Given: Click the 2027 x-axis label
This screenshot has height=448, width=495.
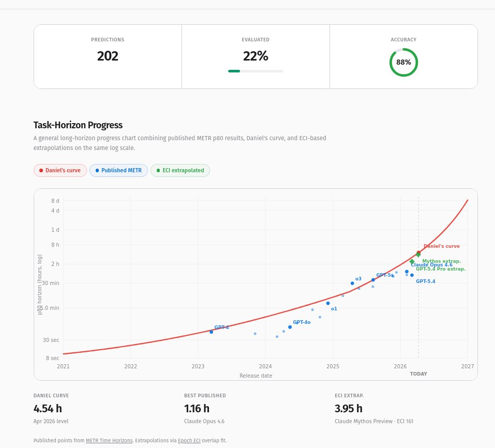Looking at the screenshot, I should coord(467,366).
